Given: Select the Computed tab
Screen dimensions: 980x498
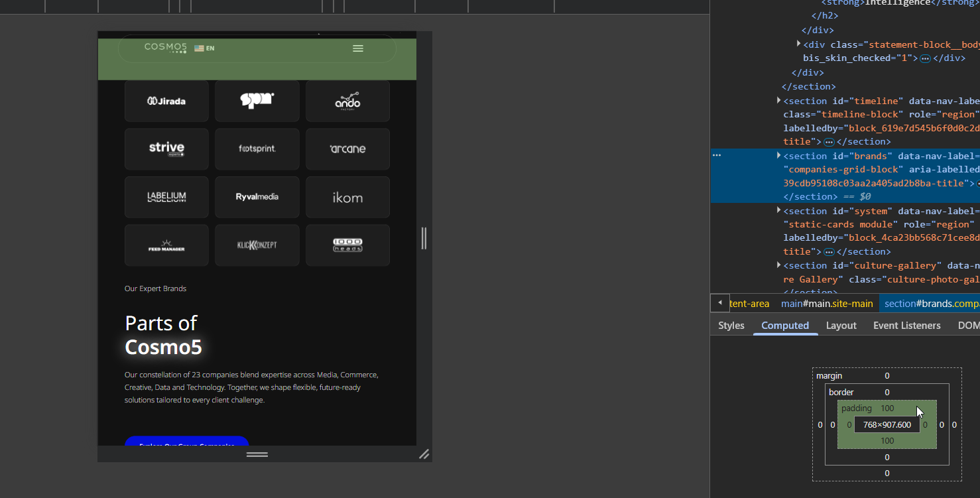Looking at the screenshot, I should tap(785, 326).
